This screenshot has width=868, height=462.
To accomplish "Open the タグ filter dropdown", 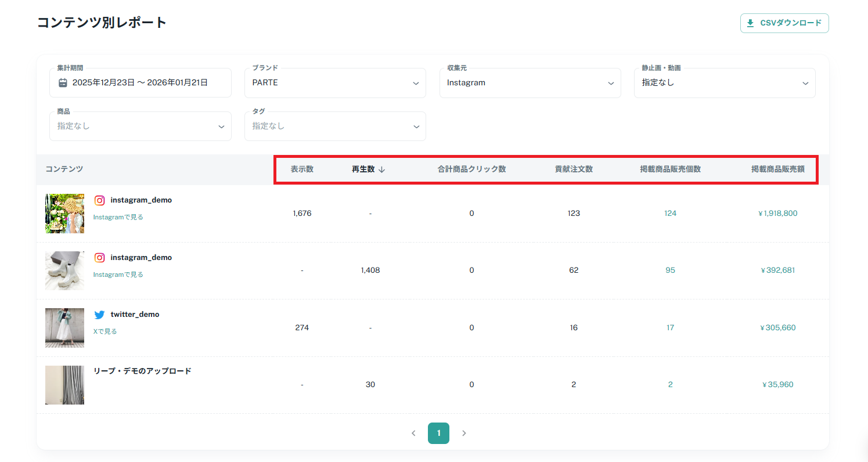I will (x=335, y=126).
